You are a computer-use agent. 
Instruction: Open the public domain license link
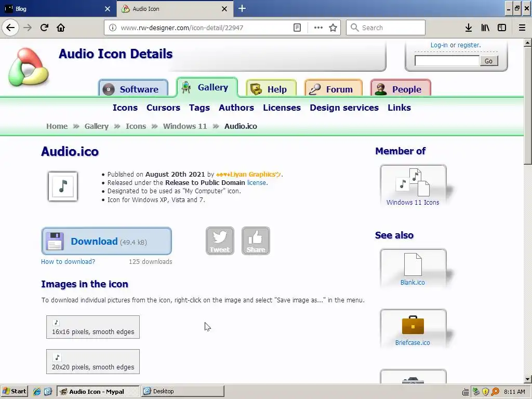coord(257,182)
